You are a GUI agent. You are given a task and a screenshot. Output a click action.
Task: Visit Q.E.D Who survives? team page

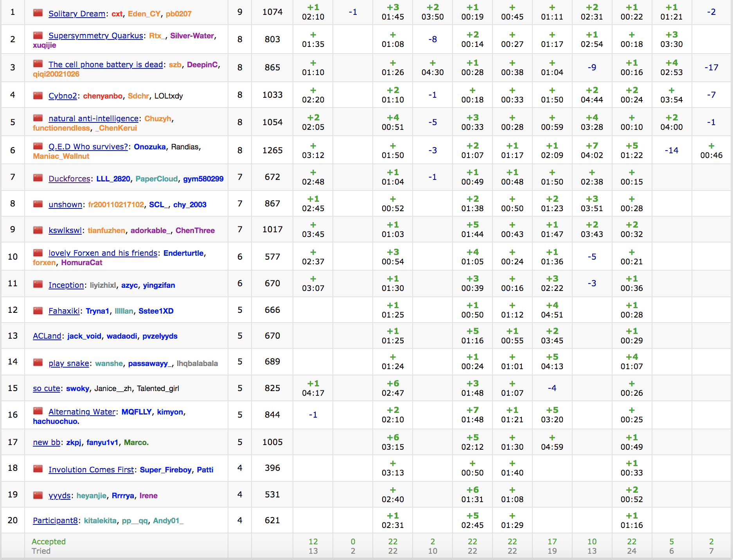[88, 147]
